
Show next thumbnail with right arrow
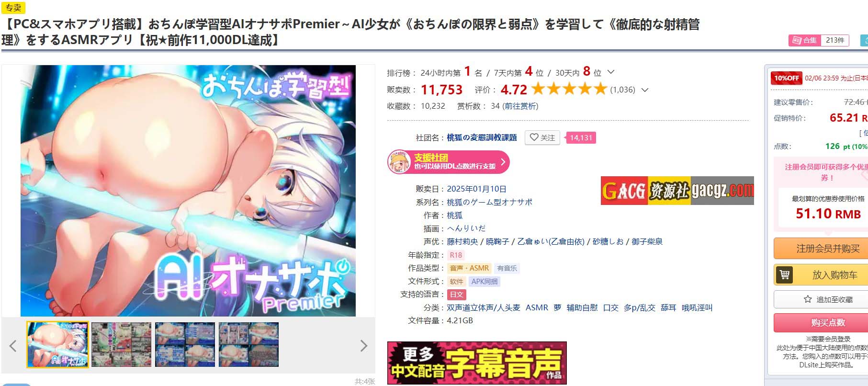[x=364, y=345]
